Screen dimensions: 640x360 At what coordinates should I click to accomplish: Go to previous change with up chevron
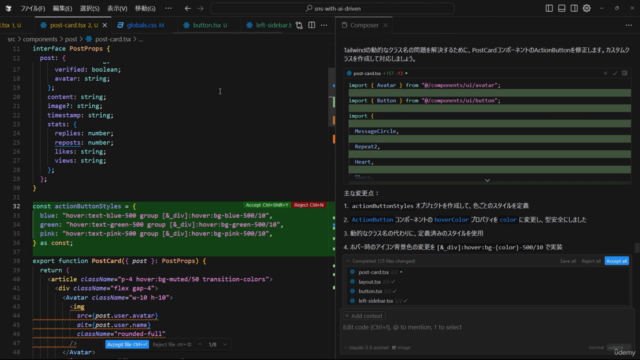tap(200, 344)
